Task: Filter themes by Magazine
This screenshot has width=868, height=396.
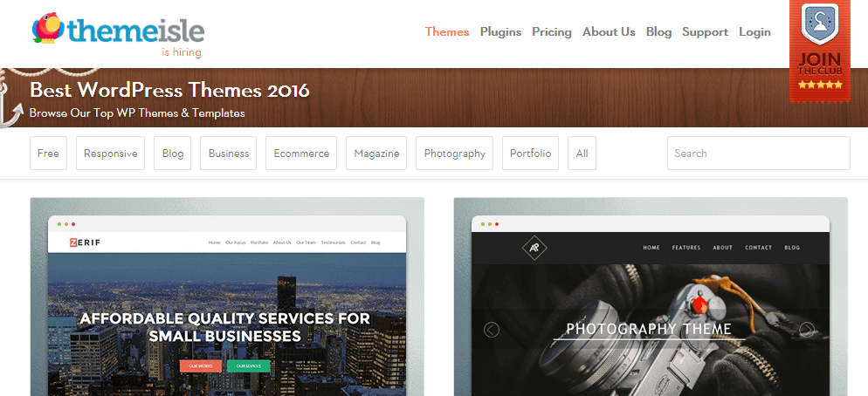Action: tap(376, 154)
